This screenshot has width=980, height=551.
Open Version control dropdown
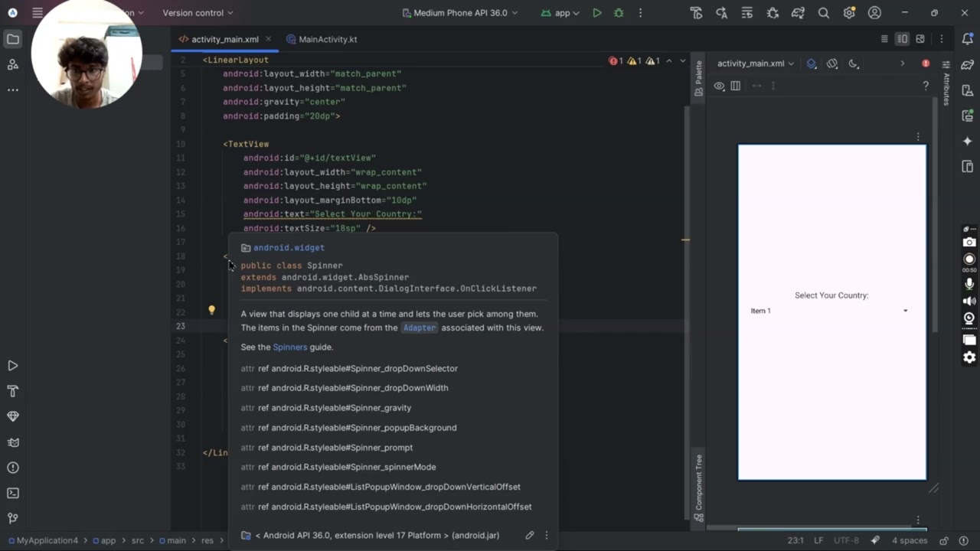click(x=198, y=13)
